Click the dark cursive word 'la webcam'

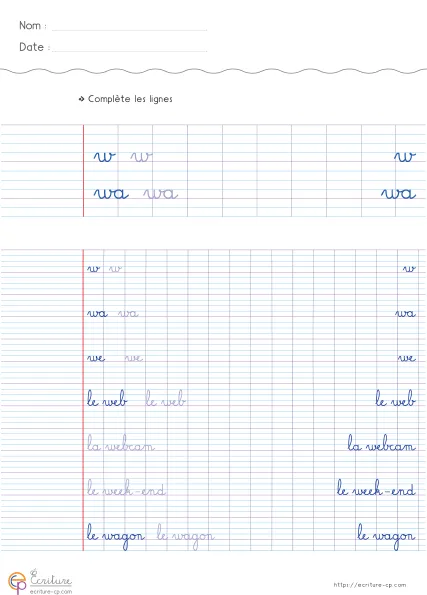pyautogui.click(x=381, y=443)
